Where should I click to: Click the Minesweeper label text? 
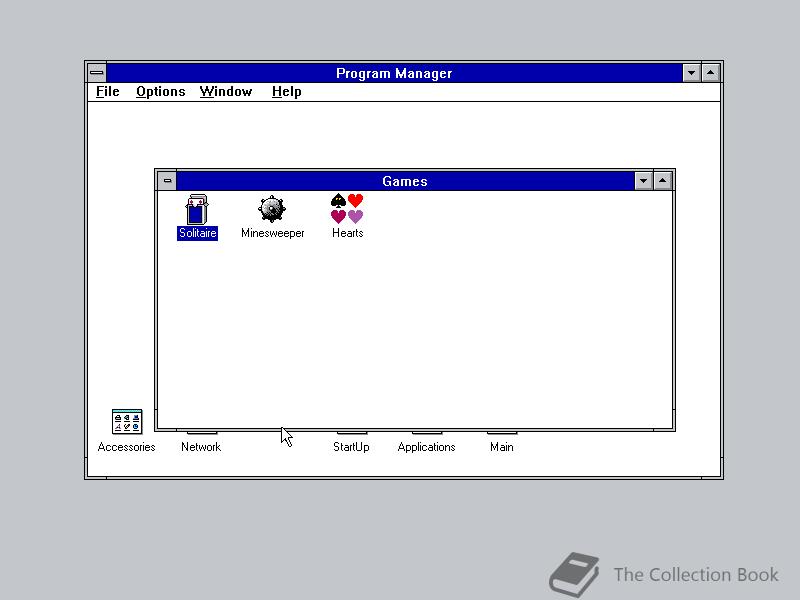click(x=272, y=233)
